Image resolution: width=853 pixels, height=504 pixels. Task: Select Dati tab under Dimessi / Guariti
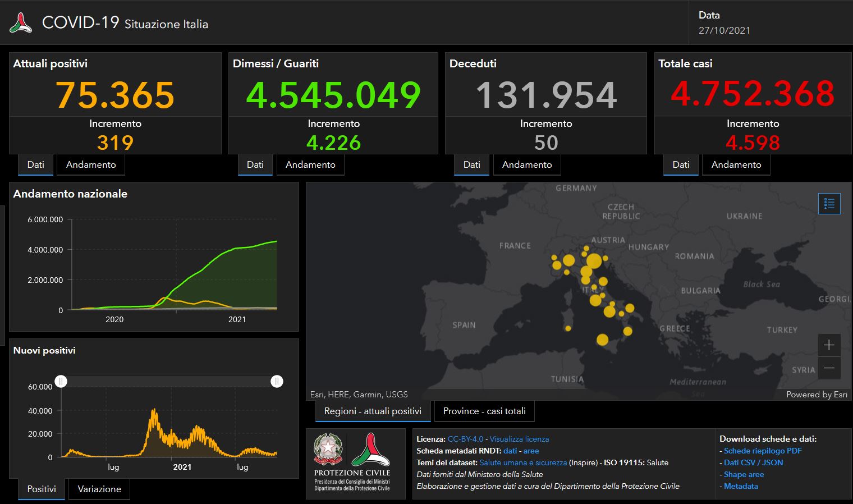[255, 164]
